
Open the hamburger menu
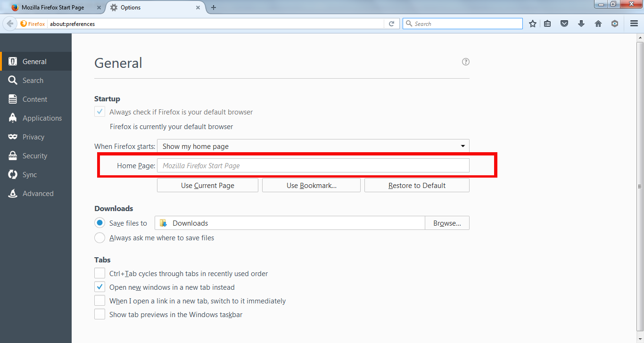pyautogui.click(x=634, y=24)
